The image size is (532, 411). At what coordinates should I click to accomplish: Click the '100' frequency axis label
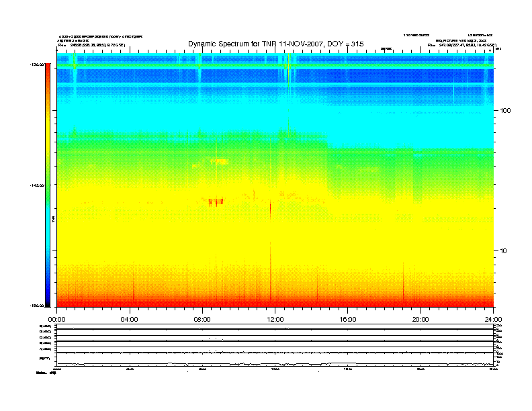pos(505,111)
